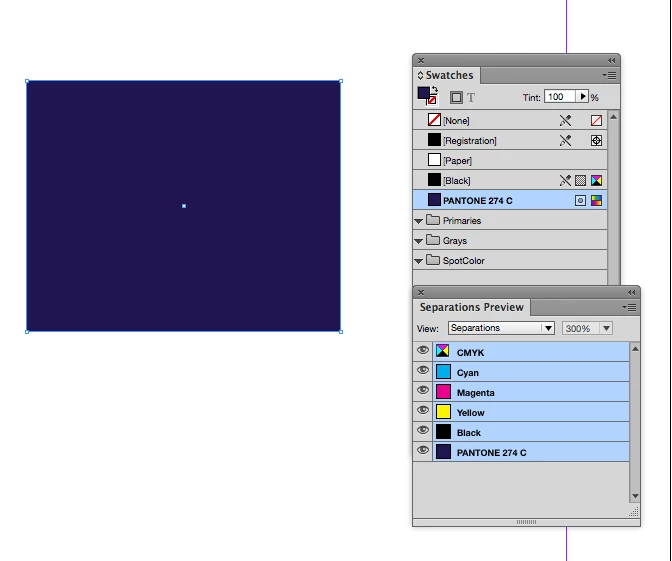Select the [Paper] swatch
672x561 pixels.
click(x=510, y=161)
